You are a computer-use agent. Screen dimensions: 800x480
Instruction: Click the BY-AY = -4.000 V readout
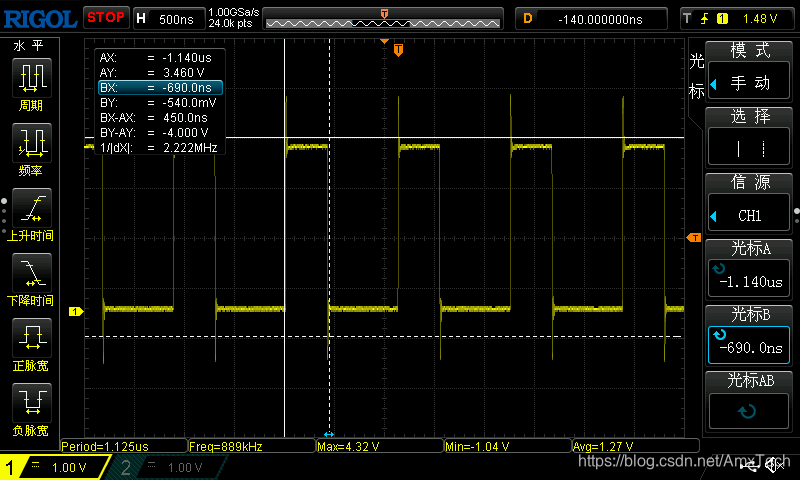[154, 133]
